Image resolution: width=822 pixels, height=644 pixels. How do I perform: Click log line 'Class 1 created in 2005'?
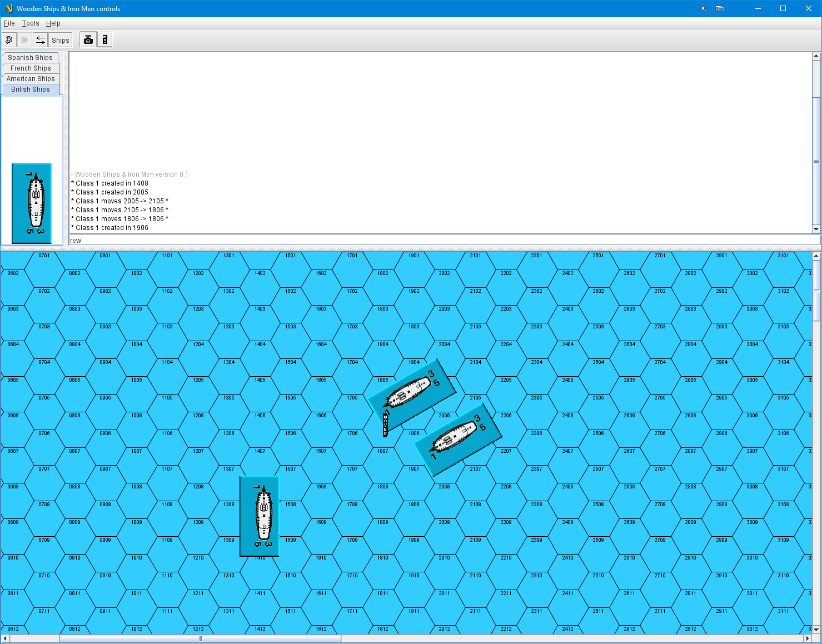110,192
